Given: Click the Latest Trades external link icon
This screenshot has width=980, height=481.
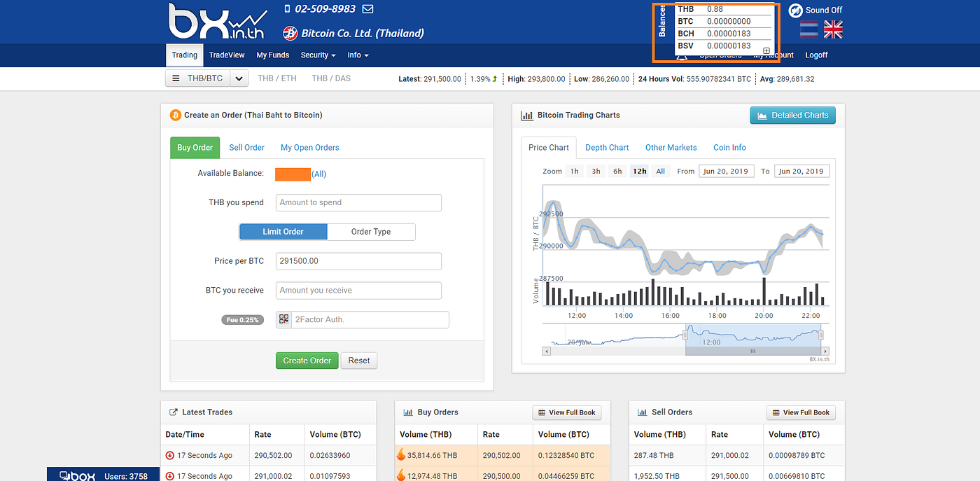Looking at the screenshot, I should click(174, 412).
